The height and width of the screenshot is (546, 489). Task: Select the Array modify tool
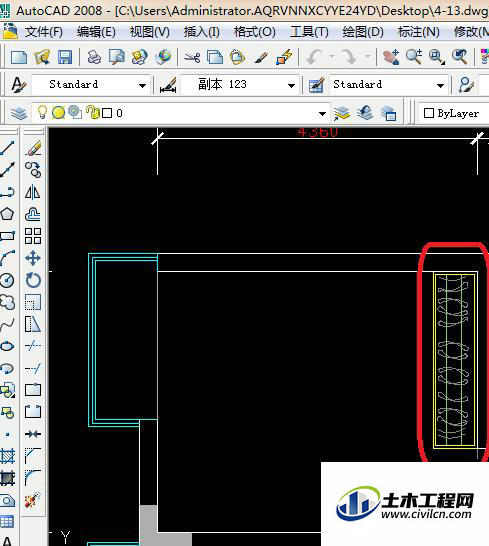33,236
